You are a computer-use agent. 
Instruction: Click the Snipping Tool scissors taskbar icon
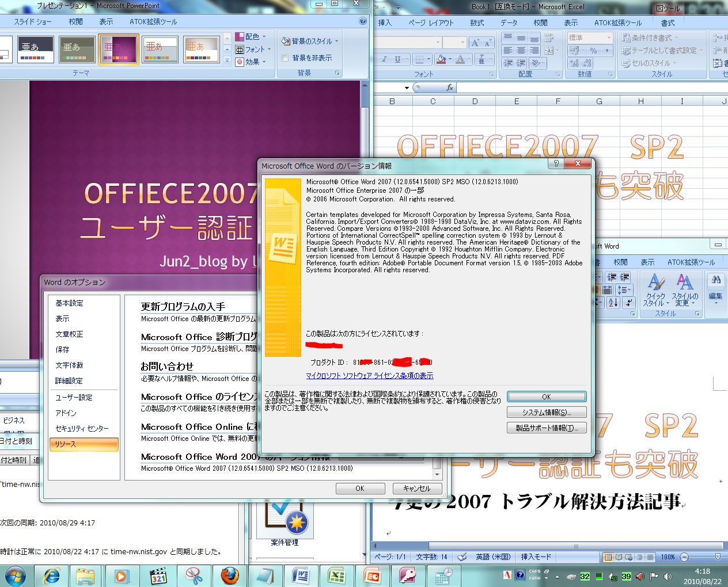[x=195, y=575]
